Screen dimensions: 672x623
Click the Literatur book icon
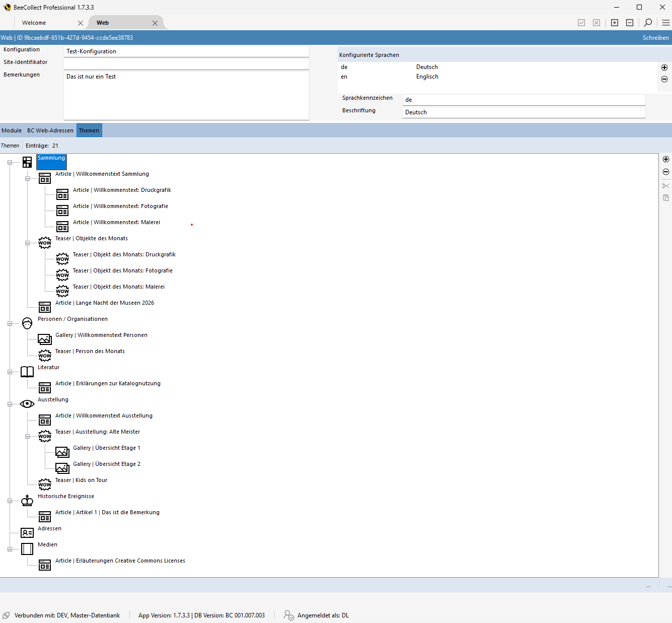pos(27,372)
